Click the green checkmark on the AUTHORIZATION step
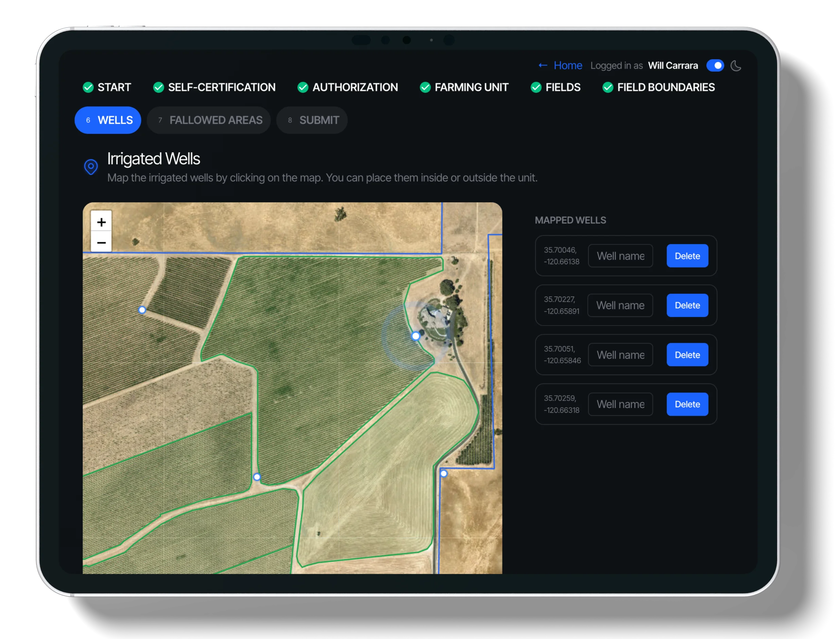 point(303,87)
